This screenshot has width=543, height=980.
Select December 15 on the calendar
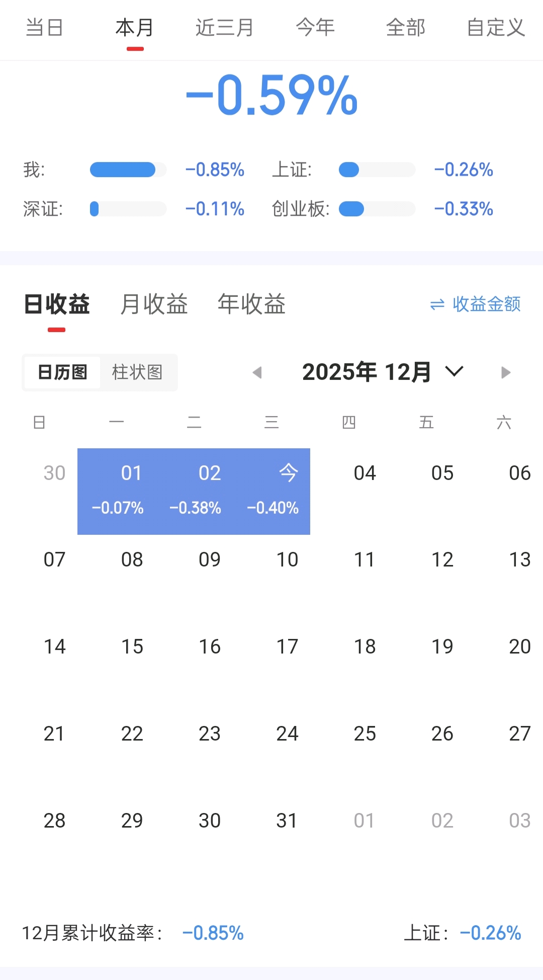pos(132,647)
